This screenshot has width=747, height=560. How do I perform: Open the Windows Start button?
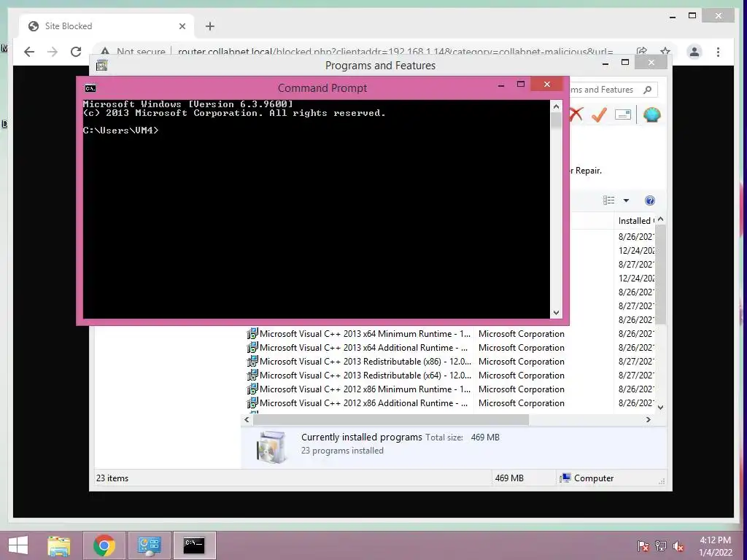18,545
